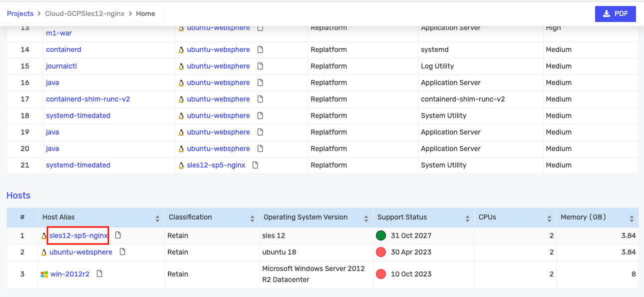
Task: Click Windows logo icon for win-2012r2
Action: (44, 274)
